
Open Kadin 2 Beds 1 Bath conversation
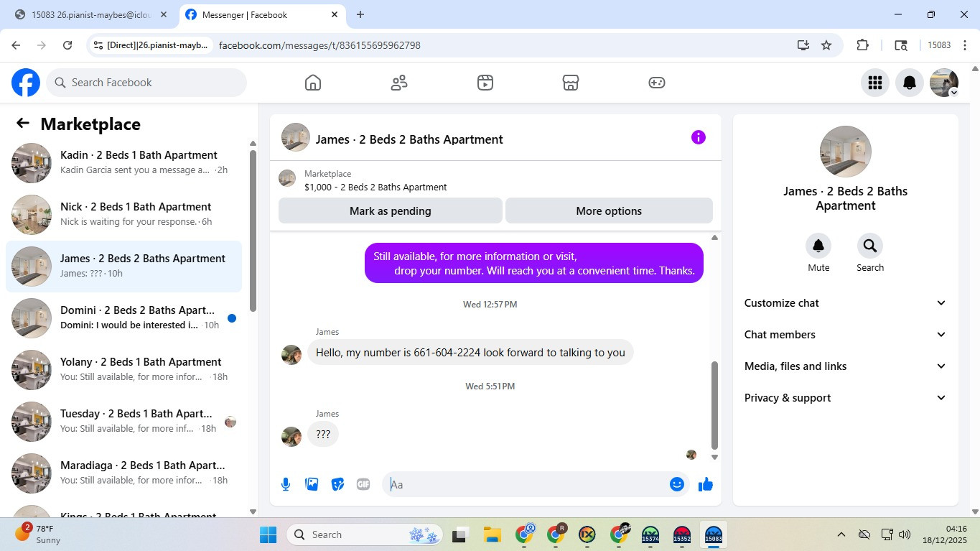coord(123,163)
